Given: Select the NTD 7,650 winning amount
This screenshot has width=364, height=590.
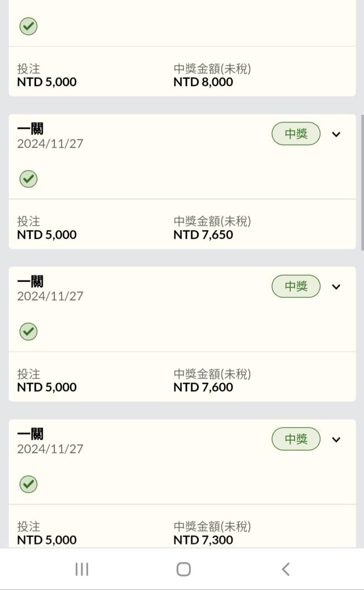Looking at the screenshot, I should click(x=203, y=235).
